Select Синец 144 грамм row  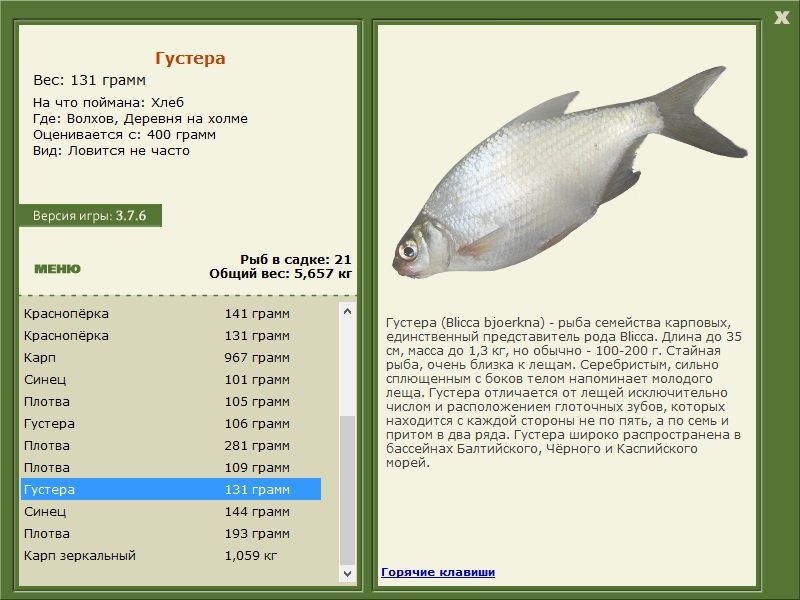(x=170, y=511)
